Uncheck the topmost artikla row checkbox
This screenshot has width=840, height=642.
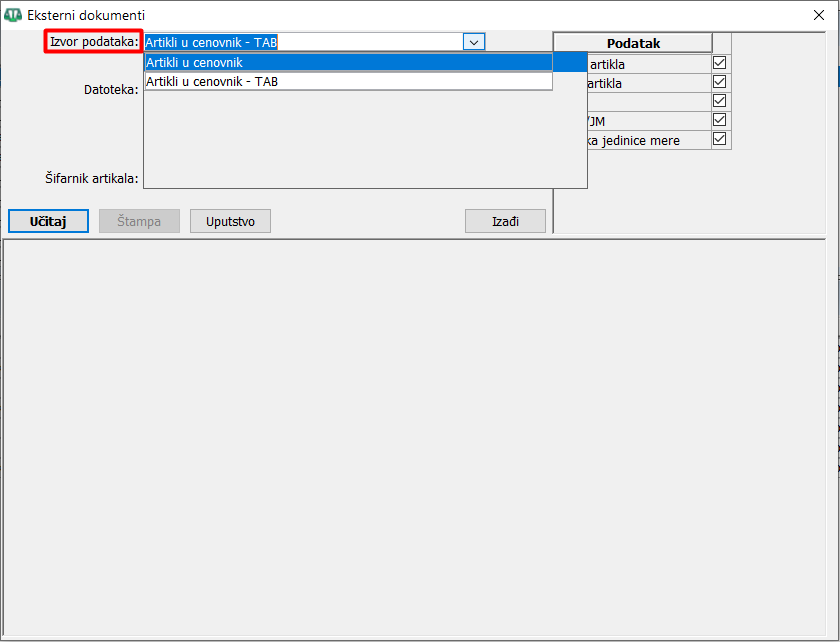point(719,63)
